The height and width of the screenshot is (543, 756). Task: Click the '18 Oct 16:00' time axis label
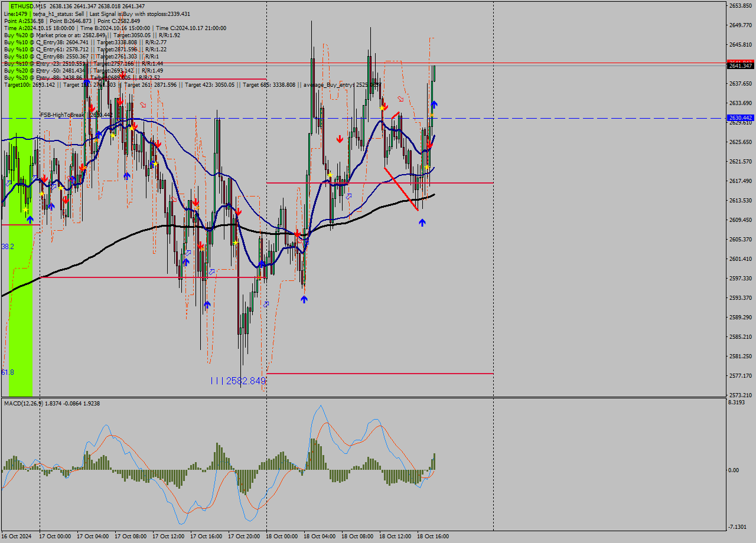coord(433,537)
